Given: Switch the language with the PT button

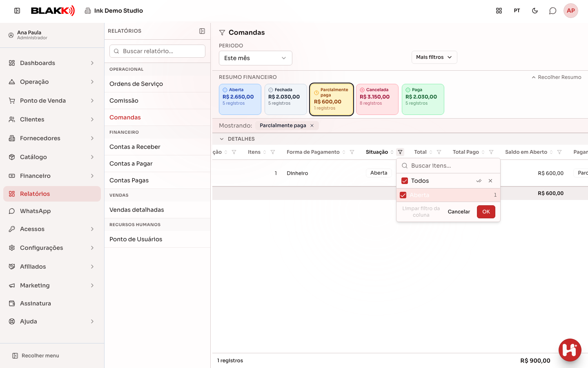Looking at the screenshot, I should coord(517,11).
